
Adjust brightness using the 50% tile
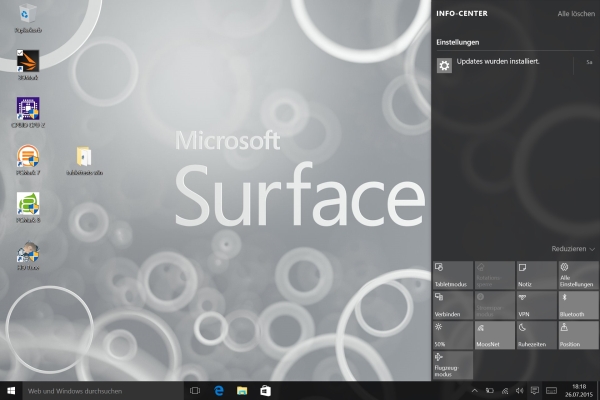pyautogui.click(x=453, y=335)
